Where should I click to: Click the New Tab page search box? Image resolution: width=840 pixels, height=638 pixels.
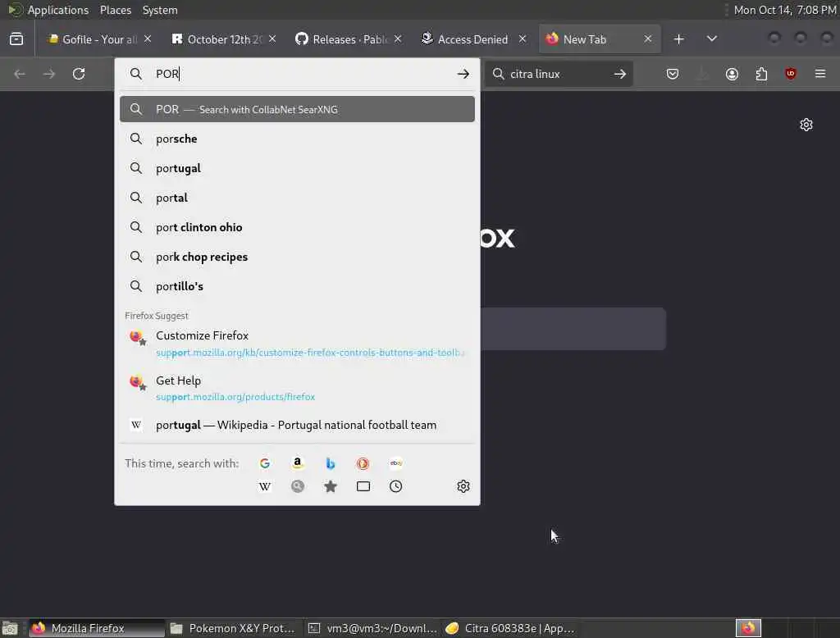573,329
